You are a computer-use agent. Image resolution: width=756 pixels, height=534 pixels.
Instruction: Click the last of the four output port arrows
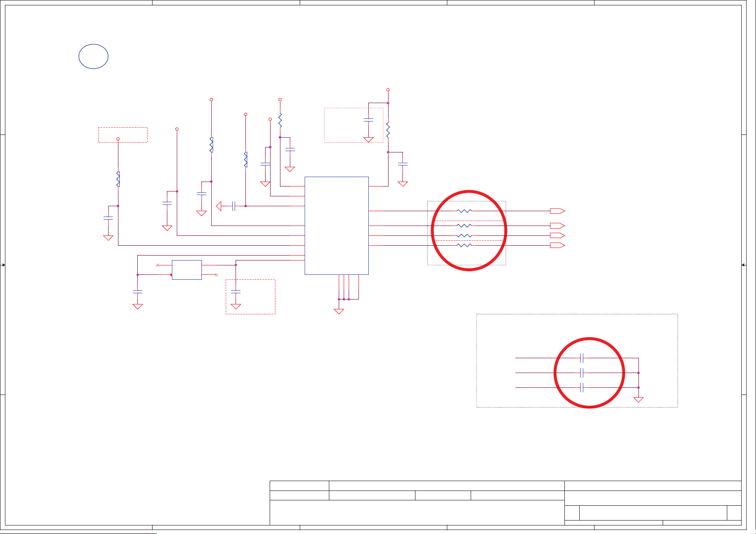pos(557,245)
